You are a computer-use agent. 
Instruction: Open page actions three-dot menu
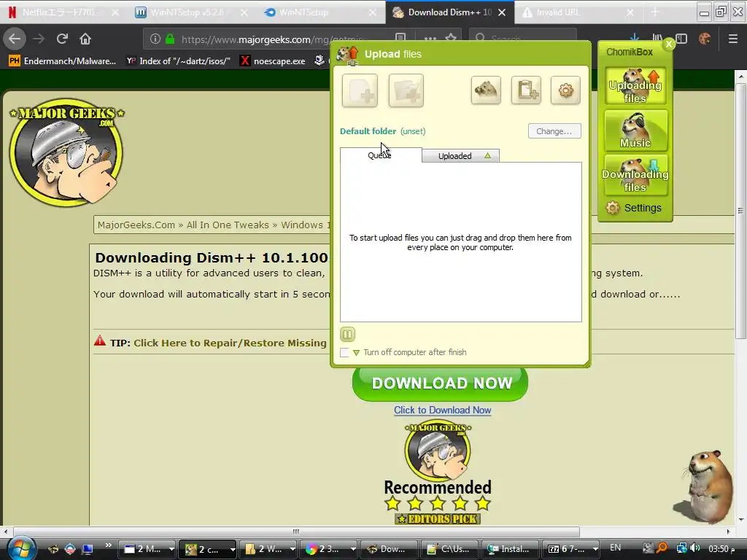(x=430, y=38)
